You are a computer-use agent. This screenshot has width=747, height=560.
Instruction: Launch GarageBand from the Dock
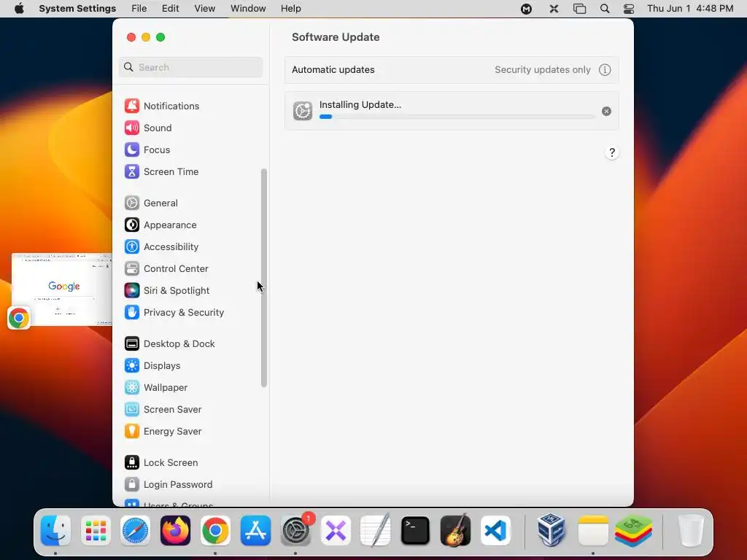[x=455, y=531]
